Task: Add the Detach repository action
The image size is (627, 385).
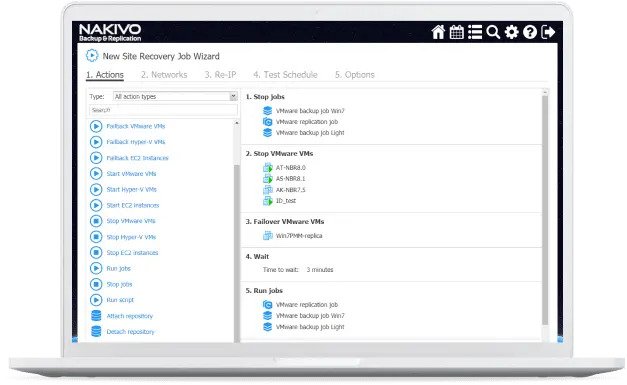Action: [x=130, y=331]
